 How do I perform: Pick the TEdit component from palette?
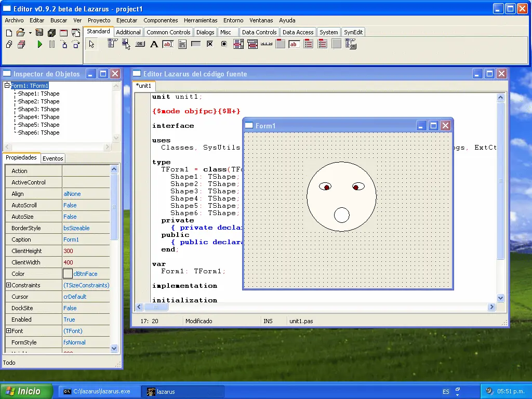[x=168, y=44]
